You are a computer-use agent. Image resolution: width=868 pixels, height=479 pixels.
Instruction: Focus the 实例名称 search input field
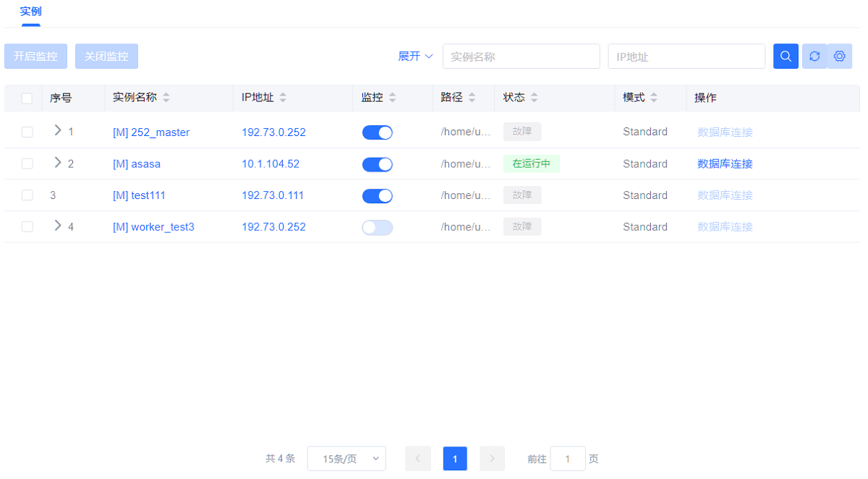pos(521,56)
